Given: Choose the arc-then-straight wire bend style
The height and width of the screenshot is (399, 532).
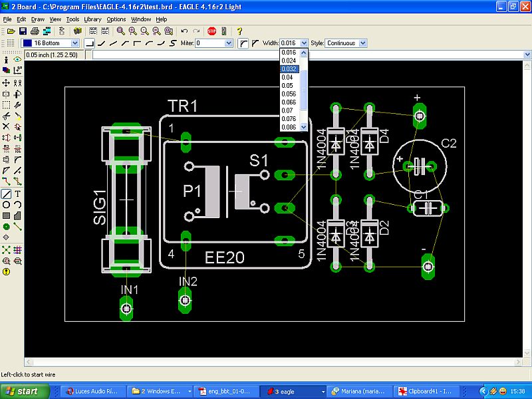Looking at the screenshot, I should (x=149, y=43).
